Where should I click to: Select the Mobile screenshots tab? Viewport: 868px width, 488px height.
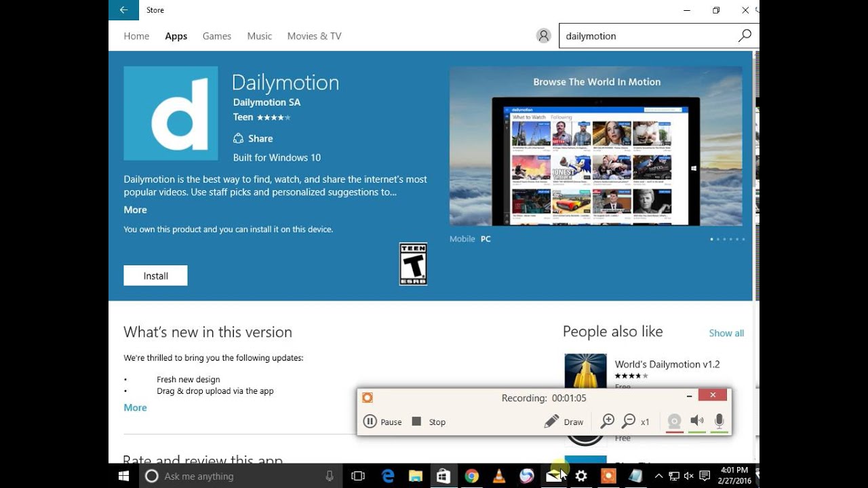pos(462,239)
